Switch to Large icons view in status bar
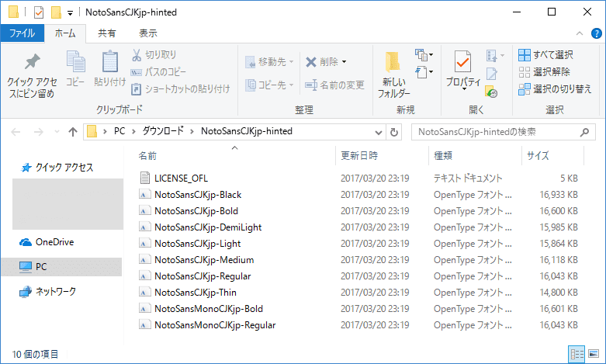Image resolution: width=606 pixels, height=364 pixels. pyautogui.click(x=594, y=354)
